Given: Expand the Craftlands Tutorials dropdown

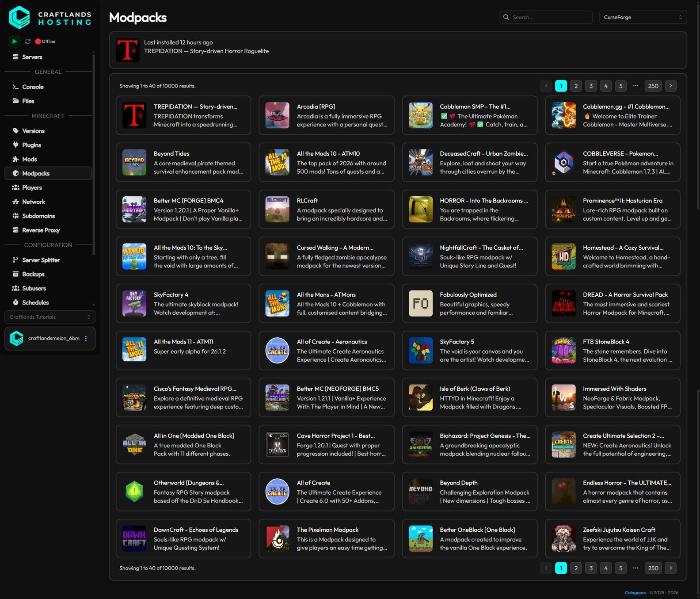Looking at the screenshot, I should 50,317.
